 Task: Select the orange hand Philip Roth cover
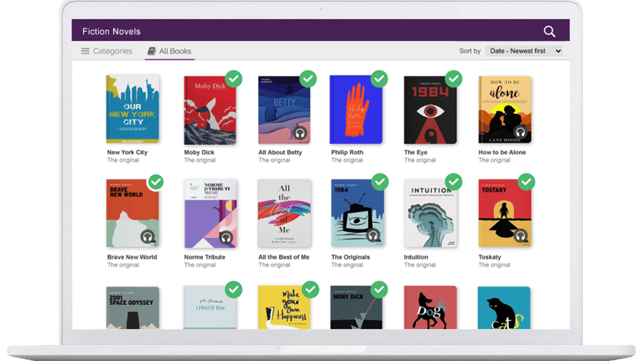356,110
